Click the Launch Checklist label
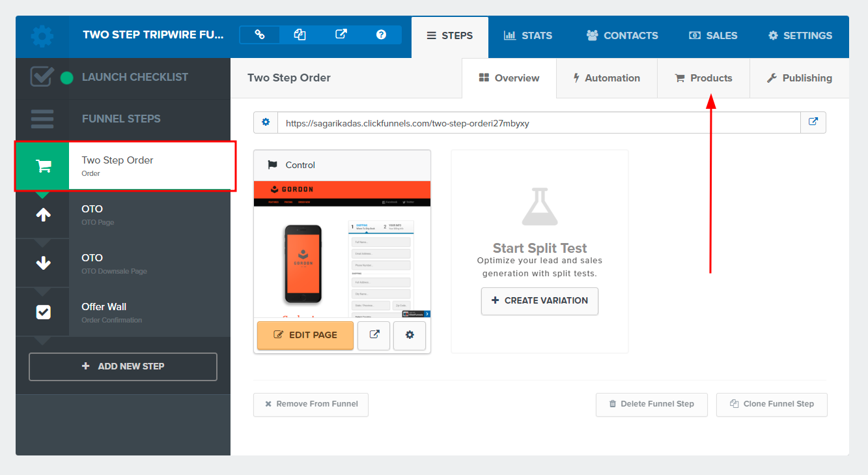This screenshot has width=868, height=475. pos(135,77)
